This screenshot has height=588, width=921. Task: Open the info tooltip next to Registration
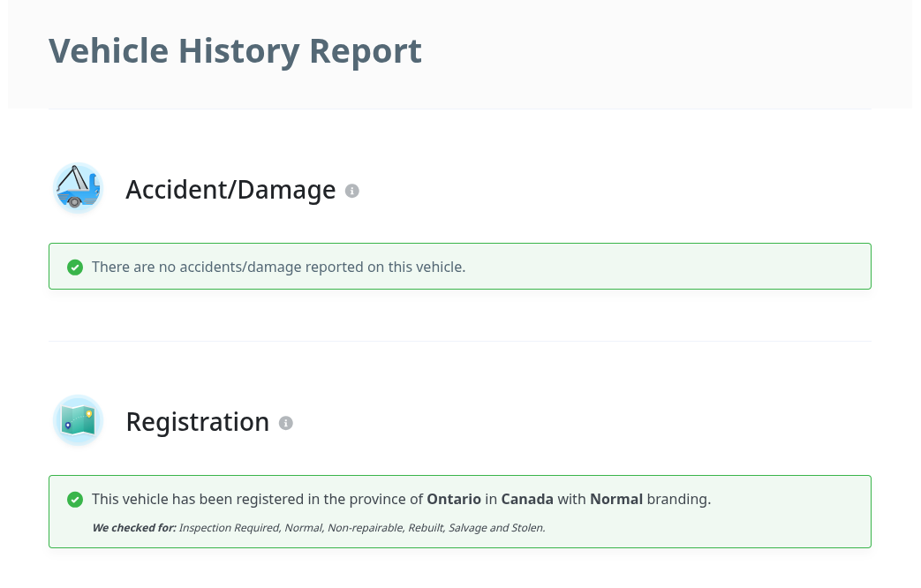[x=285, y=423]
